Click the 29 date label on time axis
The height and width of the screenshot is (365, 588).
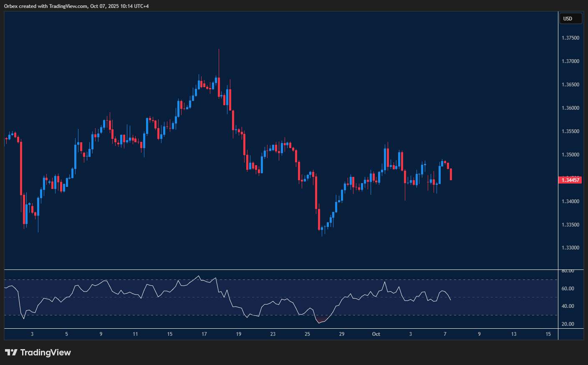tap(342, 334)
